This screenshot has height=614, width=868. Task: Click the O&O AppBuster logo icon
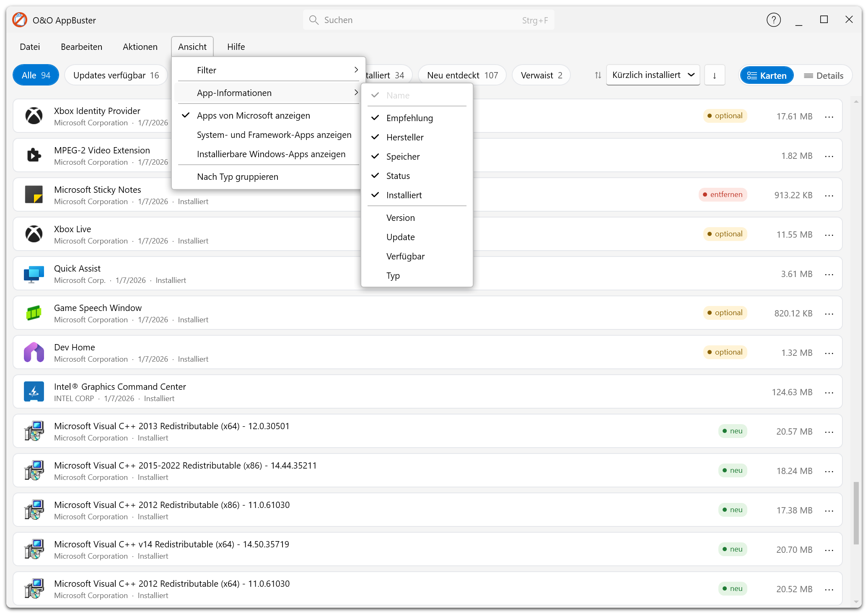click(x=20, y=20)
